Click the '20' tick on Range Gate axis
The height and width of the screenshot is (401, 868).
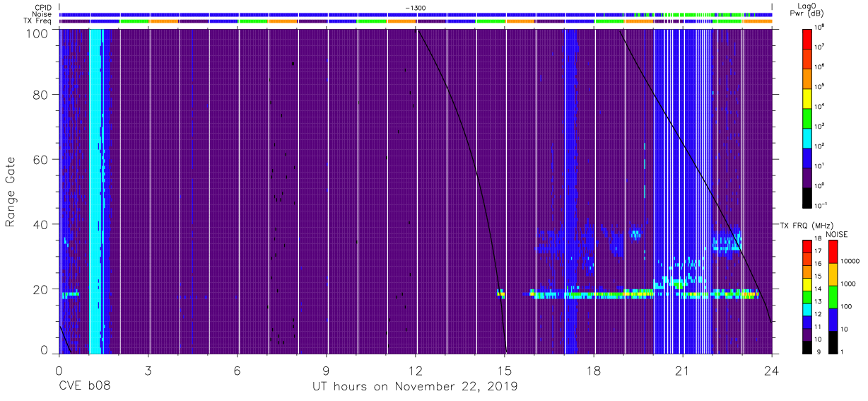coord(40,289)
